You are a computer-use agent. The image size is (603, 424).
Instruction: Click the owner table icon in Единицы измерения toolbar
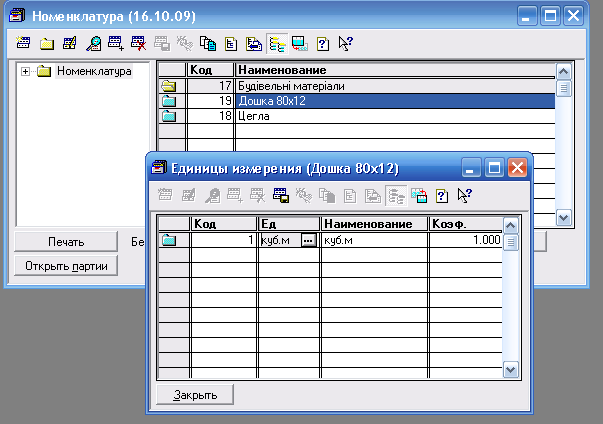419,195
